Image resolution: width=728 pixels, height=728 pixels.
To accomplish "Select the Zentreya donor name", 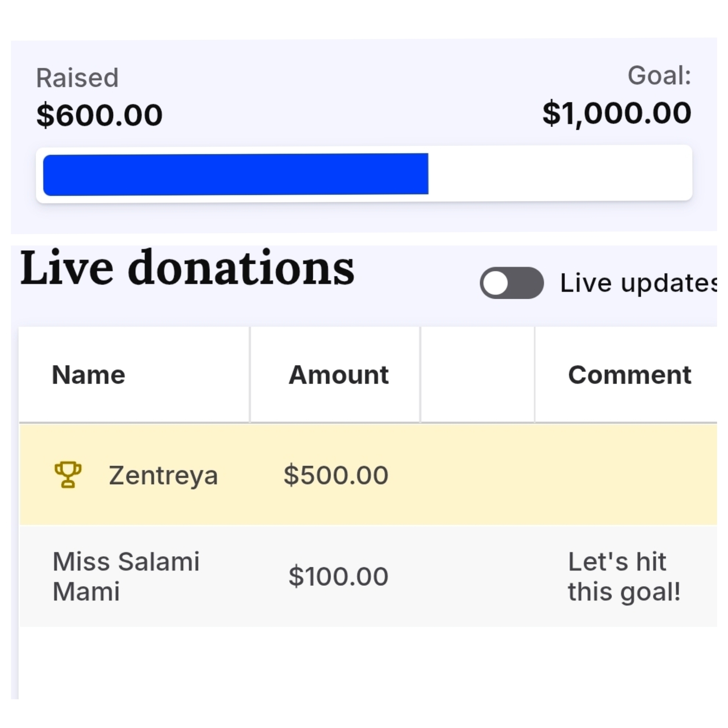I will click(163, 475).
